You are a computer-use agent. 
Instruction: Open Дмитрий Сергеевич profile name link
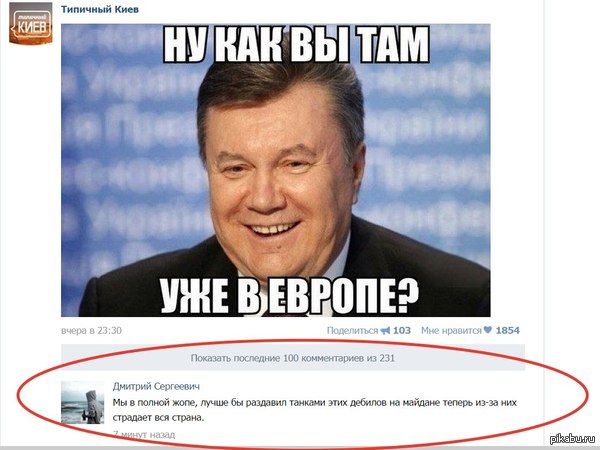tap(156, 386)
